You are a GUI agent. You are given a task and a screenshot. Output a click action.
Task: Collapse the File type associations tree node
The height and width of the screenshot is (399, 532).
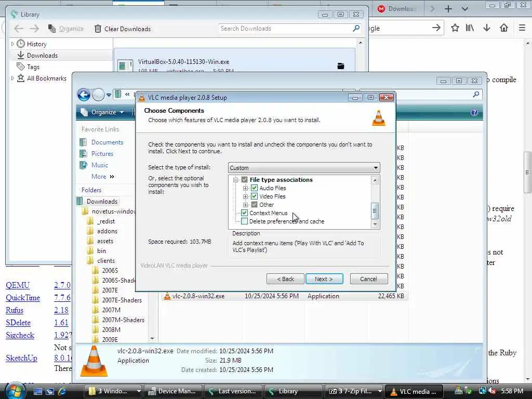[235, 180]
